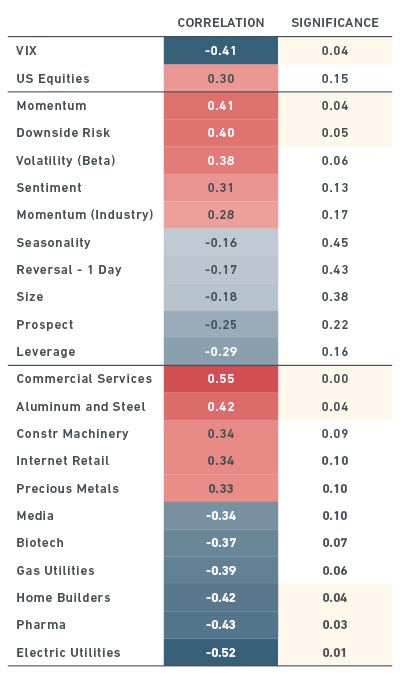Click the -0.41 VIX correlation cell
This screenshot has width=400, height=673.
coord(221,51)
